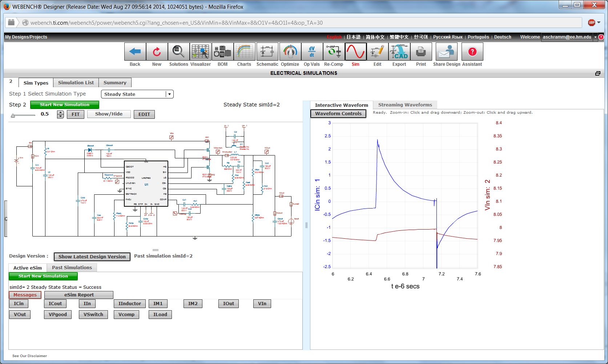The image size is (608, 364).
Task: Click the FIT button
Action: point(76,114)
